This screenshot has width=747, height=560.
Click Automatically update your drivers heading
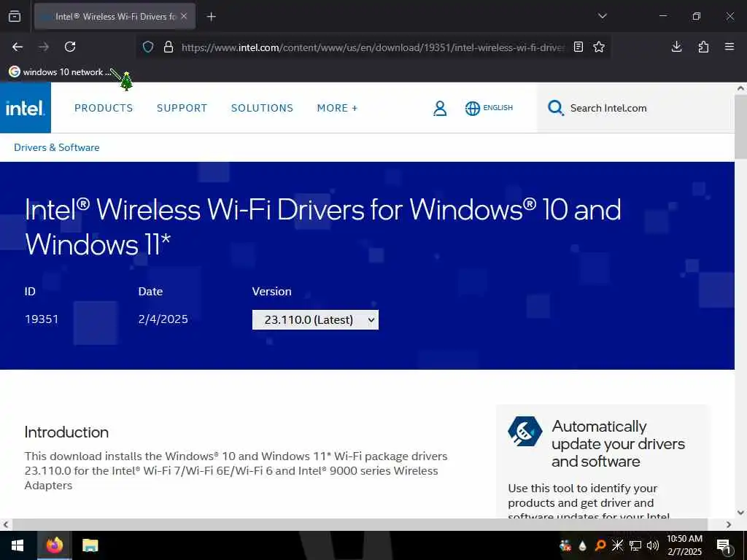pos(618,443)
